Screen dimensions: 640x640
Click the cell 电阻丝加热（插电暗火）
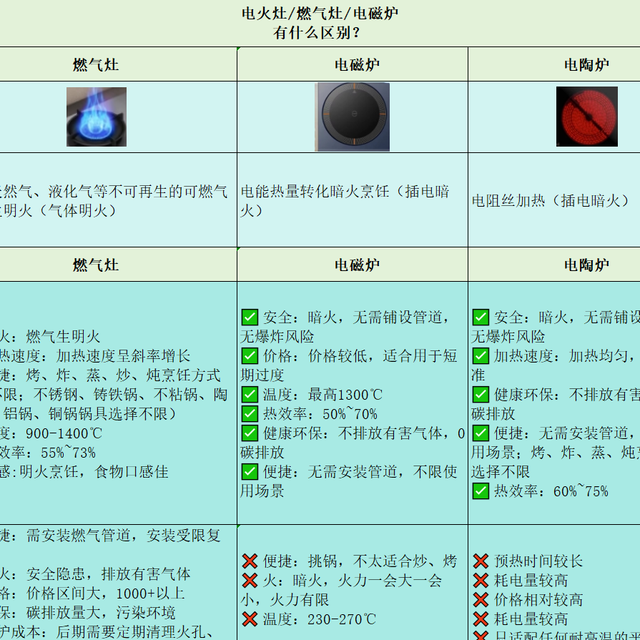point(554,200)
